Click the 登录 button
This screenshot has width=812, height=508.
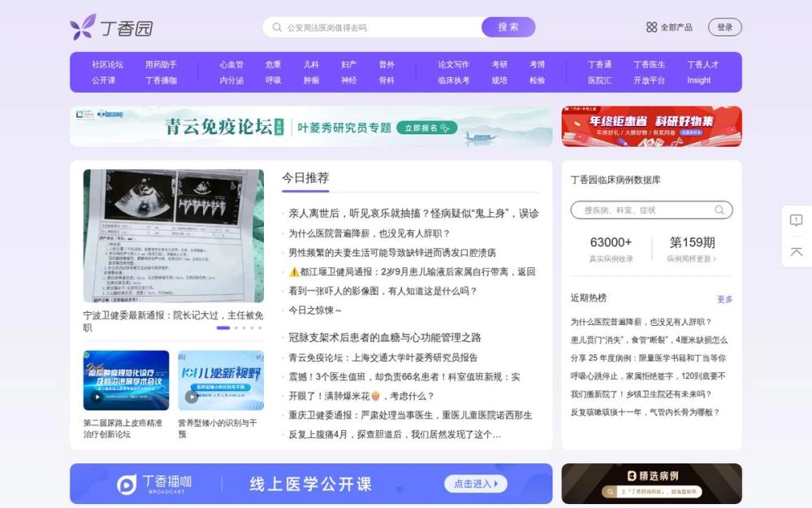coord(724,27)
